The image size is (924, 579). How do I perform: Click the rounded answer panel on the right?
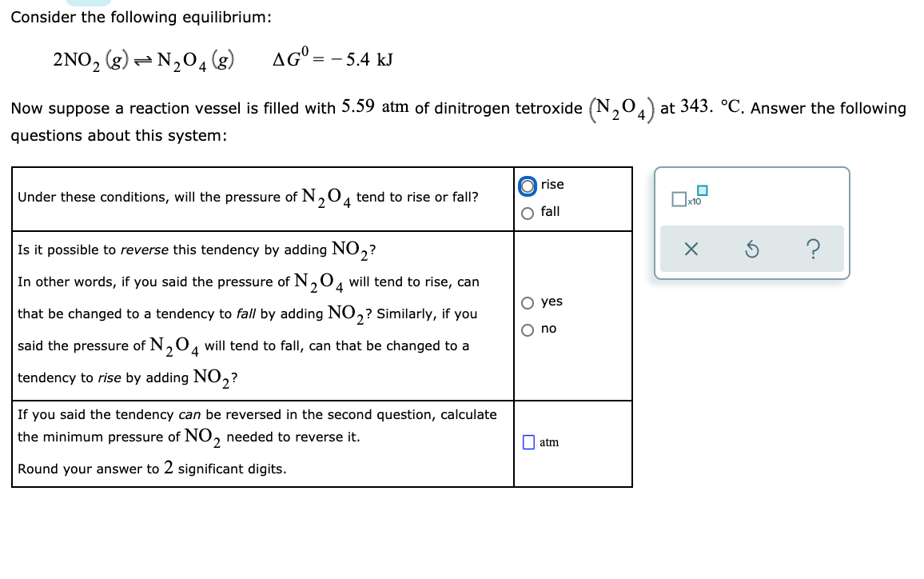(x=751, y=222)
